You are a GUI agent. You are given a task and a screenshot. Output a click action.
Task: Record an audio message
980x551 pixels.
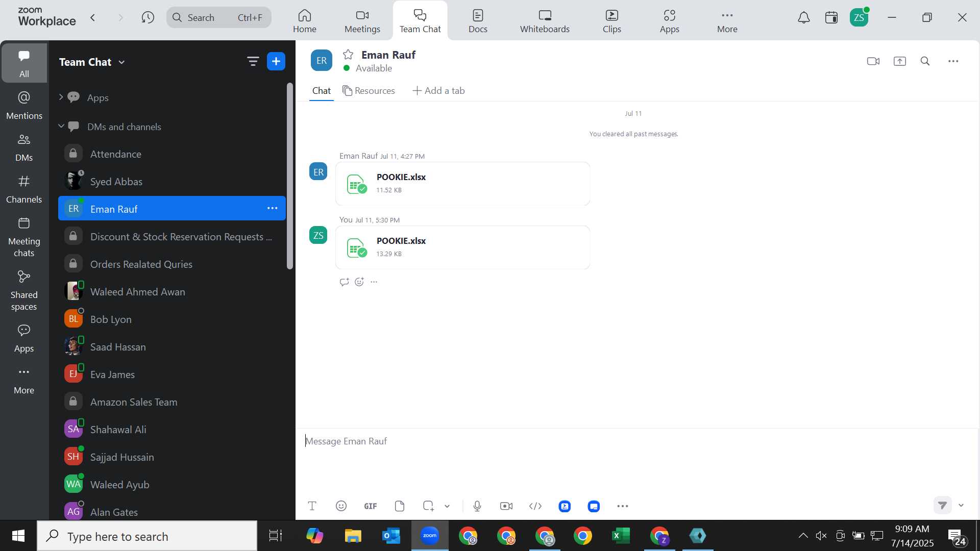click(x=477, y=506)
